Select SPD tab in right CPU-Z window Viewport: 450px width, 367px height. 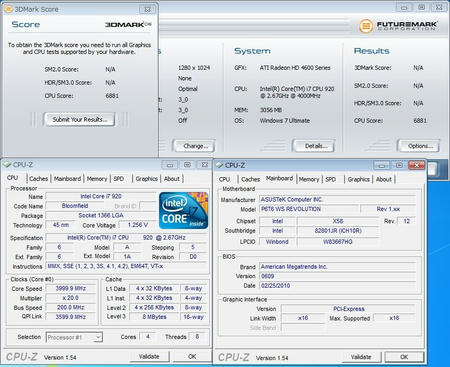point(331,179)
